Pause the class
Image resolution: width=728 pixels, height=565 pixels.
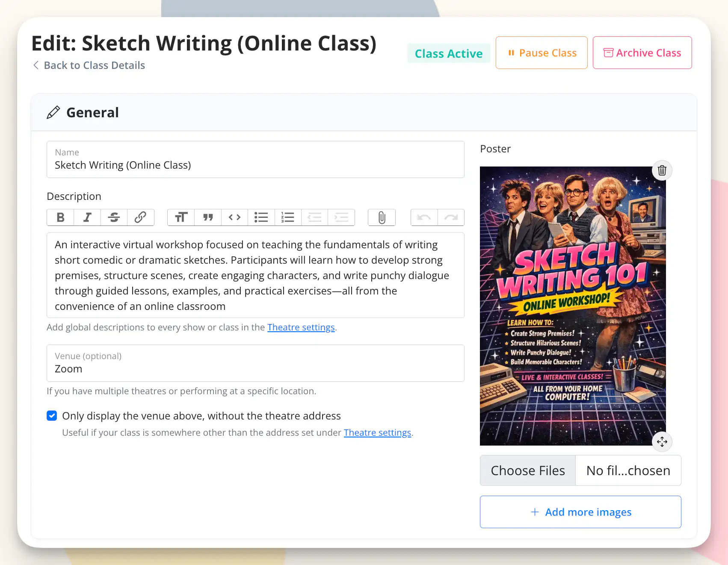pyautogui.click(x=541, y=53)
